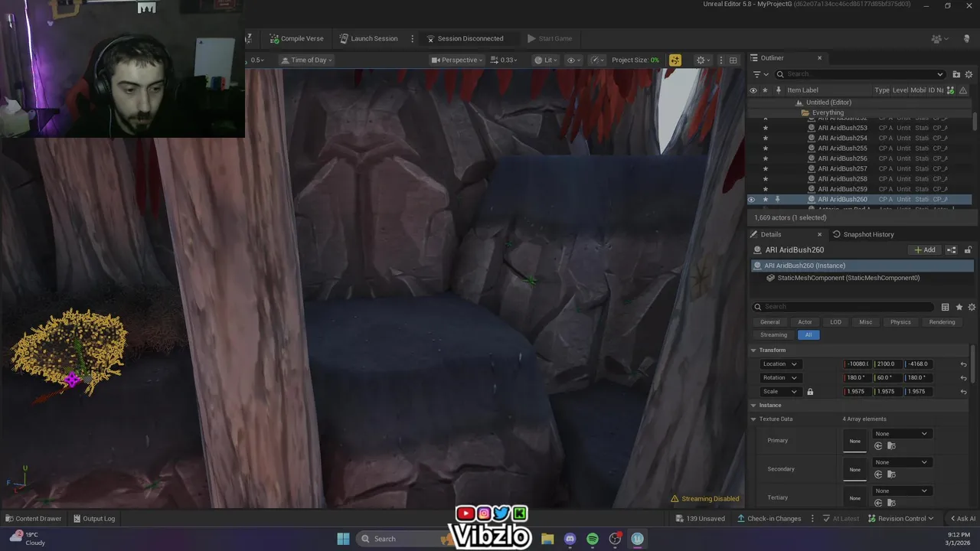Click the Compile Verse toolbar button
980x551 pixels.
[296, 38]
